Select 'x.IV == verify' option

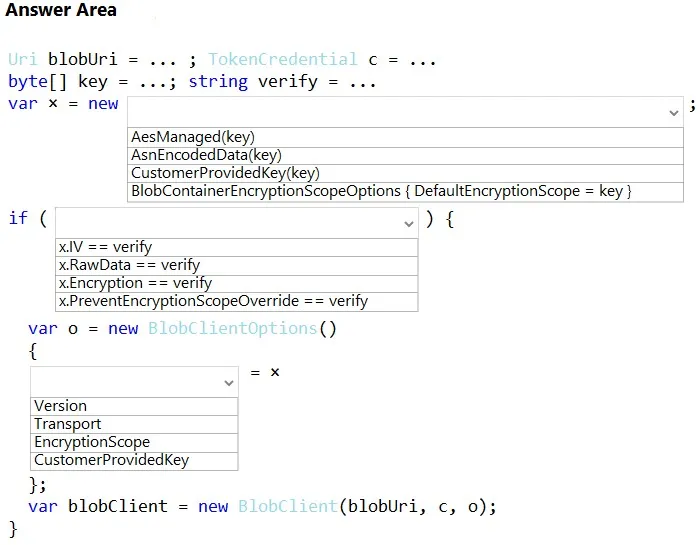[237, 247]
